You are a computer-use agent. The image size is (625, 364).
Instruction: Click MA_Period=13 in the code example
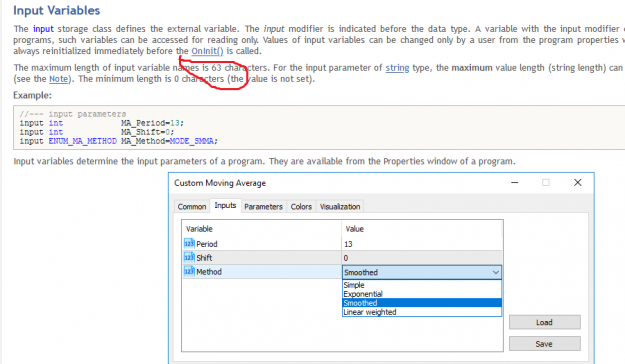(x=152, y=123)
